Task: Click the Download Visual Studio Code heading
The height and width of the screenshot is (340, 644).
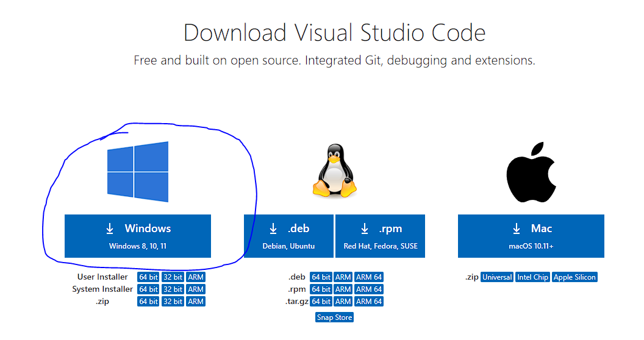Action: pos(334,33)
